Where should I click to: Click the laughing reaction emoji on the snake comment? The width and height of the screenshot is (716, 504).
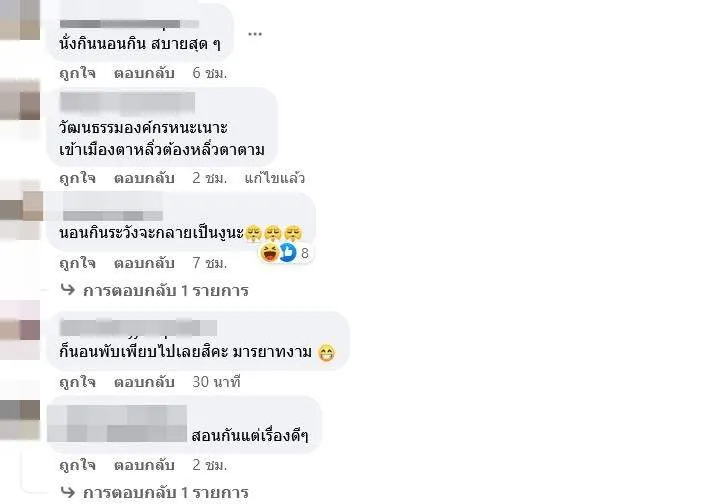click(x=269, y=252)
